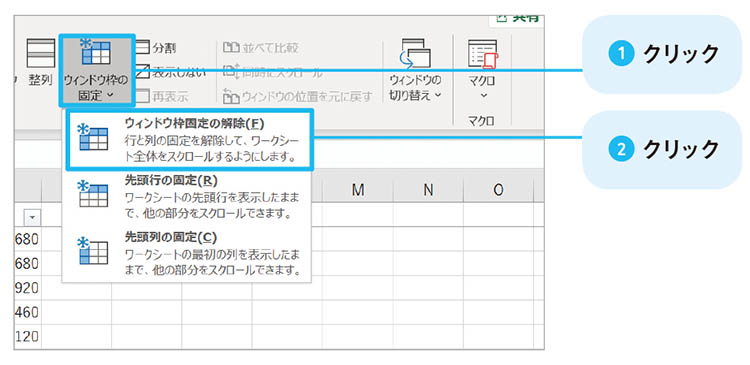The width and height of the screenshot is (750, 365).
Task: Click the icon beside 先頭行の固定
Action: (93, 194)
